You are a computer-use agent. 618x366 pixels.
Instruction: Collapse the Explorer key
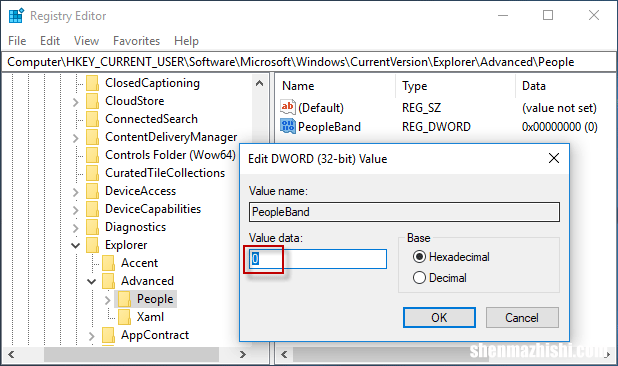[x=76, y=245]
